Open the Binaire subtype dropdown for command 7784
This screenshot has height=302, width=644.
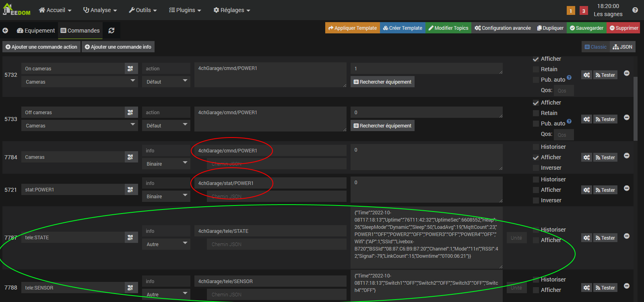click(166, 164)
